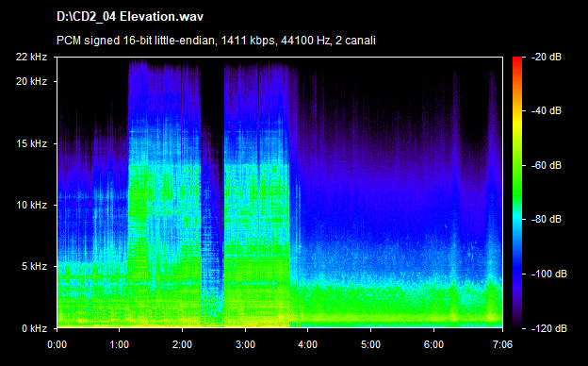
Task: Click the '0:00' time axis label
Action: [x=57, y=344]
